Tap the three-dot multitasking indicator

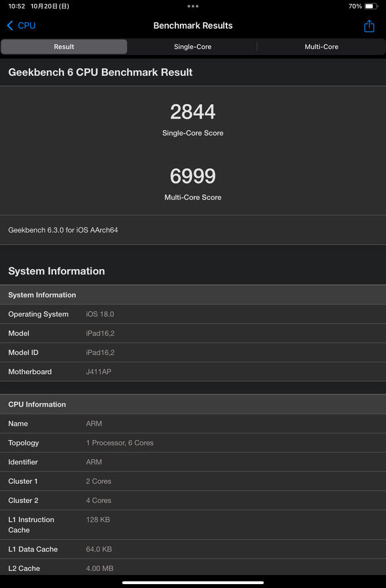tap(193, 6)
